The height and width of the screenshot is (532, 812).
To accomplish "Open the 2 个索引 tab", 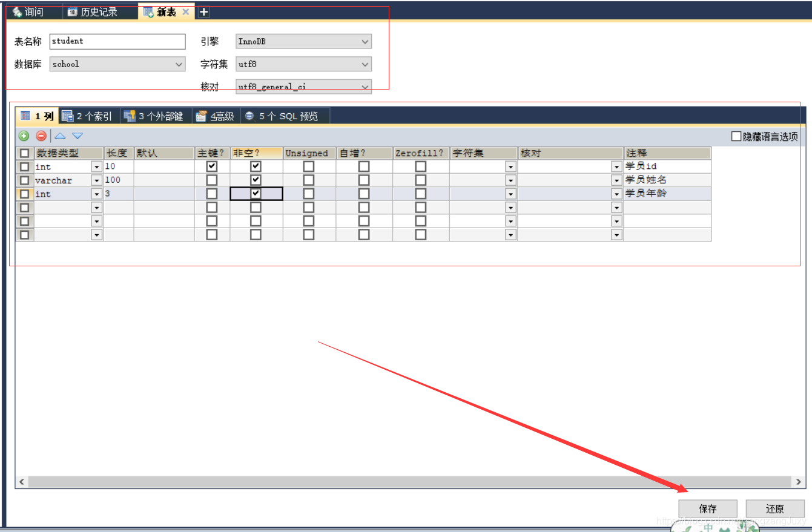I will [90, 116].
